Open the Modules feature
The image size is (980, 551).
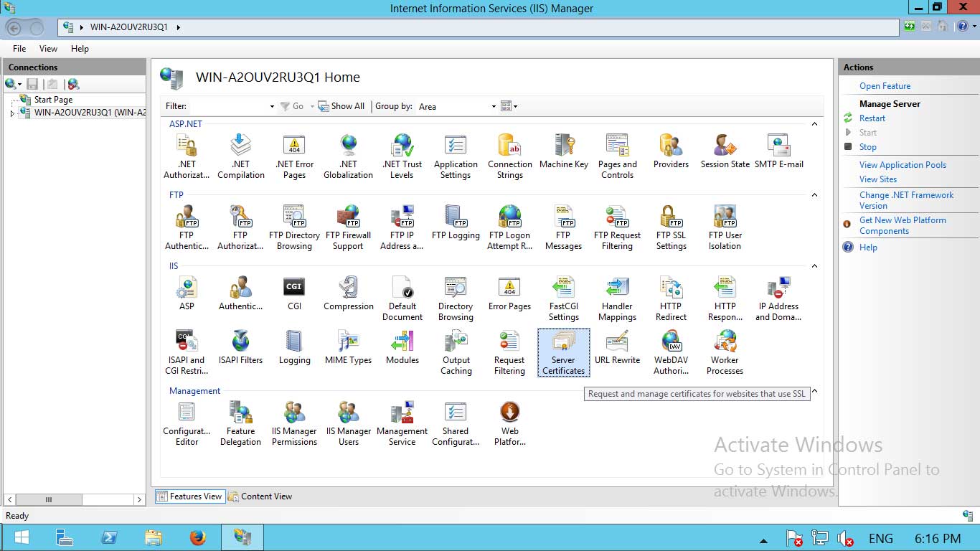pos(402,347)
